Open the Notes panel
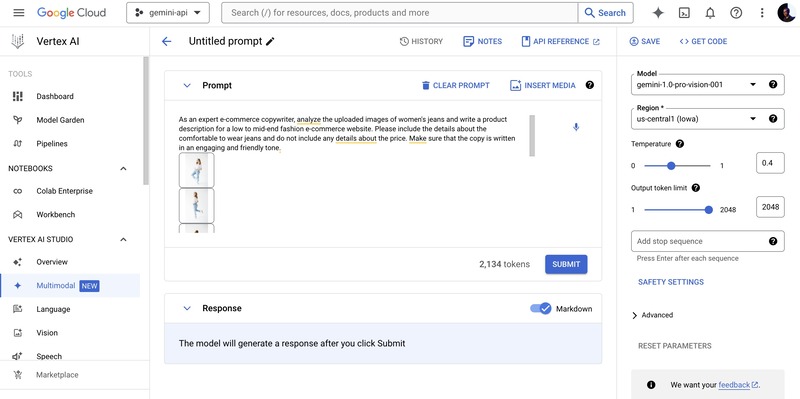Viewport: 800px width, 399px height. click(x=482, y=41)
